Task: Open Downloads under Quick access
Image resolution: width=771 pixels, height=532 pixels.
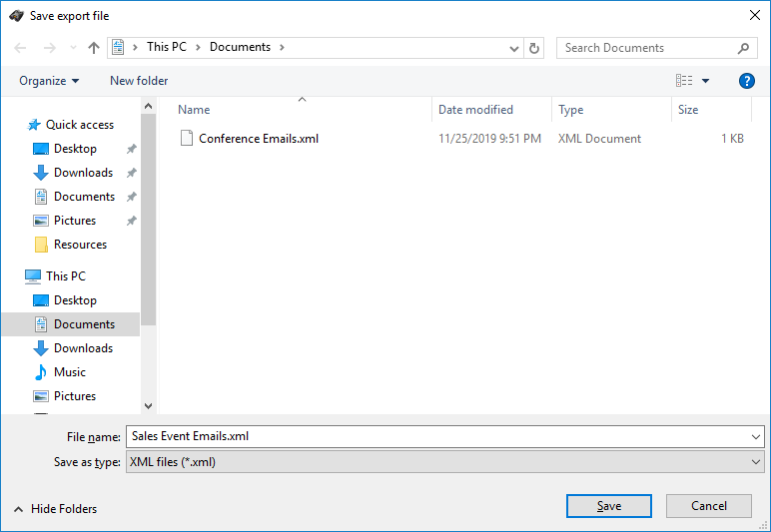Action: coord(83,173)
